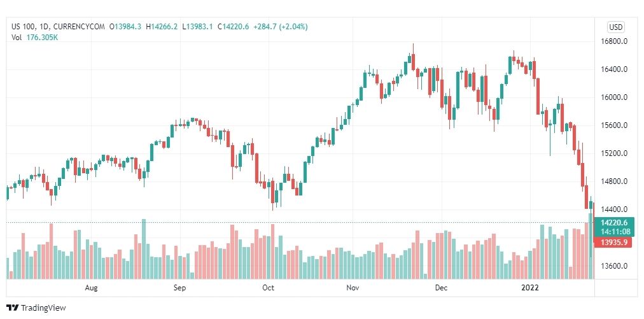Click the US 100 symbol title

24,27
